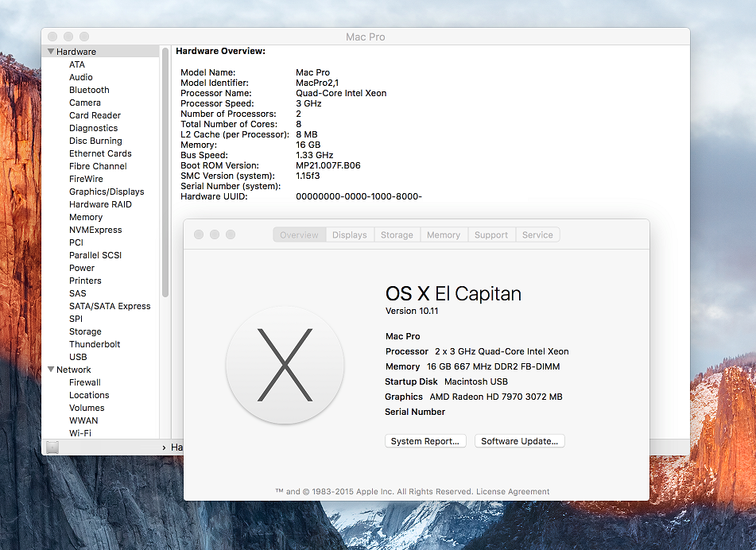Screen dimensions: 756x550
Task: Collapse the Network disclosure triangle
Action: 51,370
